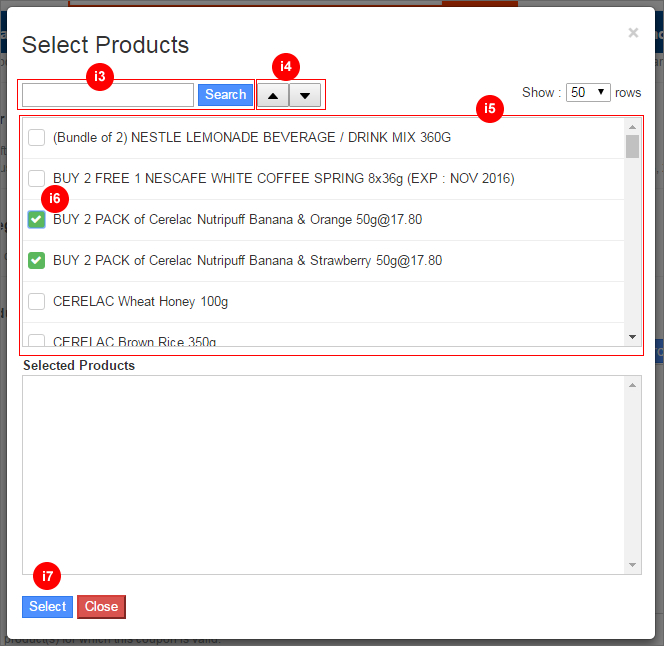664x646 pixels.
Task: Click the blue Select button
Action: point(47,607)
